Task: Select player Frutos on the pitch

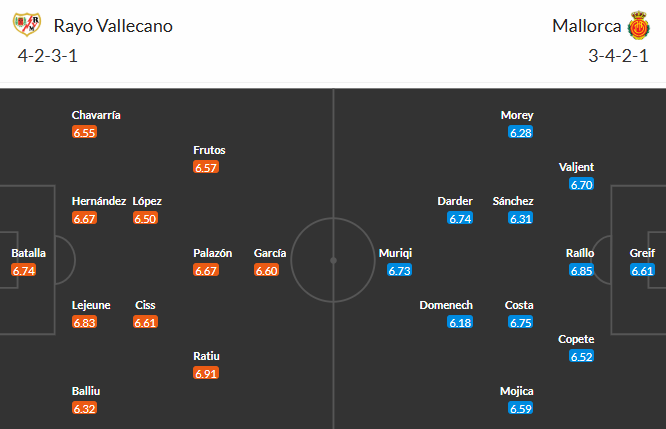Action: (210, 151)
